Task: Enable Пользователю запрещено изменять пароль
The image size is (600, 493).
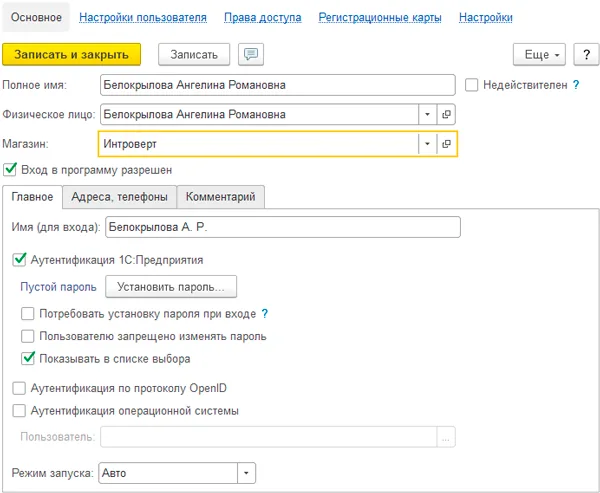Action: [x=28, y=336]
